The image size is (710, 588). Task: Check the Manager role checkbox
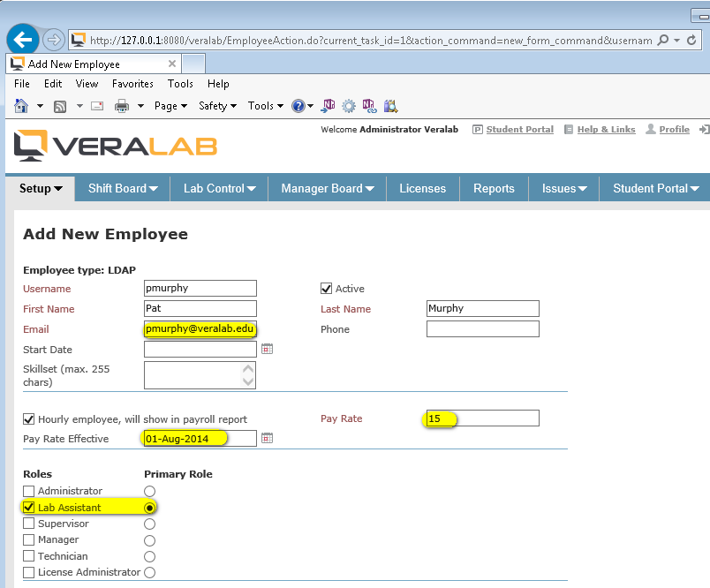[28, 540]
